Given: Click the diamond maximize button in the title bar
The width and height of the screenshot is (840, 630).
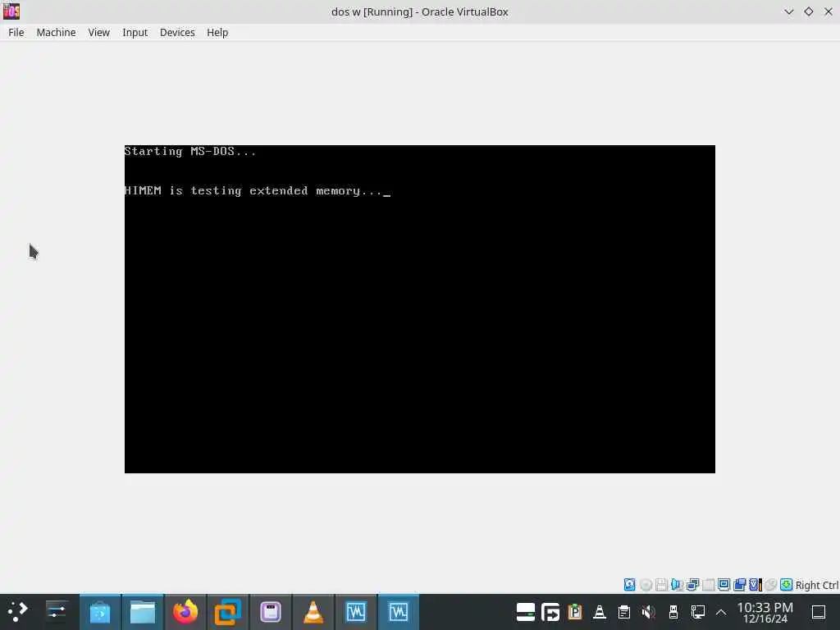Looking at the screenshot, I should coord(808,11).
